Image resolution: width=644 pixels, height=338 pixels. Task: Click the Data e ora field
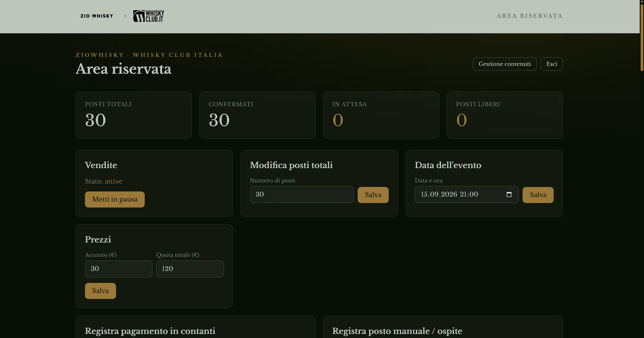[x=467, y=195]
